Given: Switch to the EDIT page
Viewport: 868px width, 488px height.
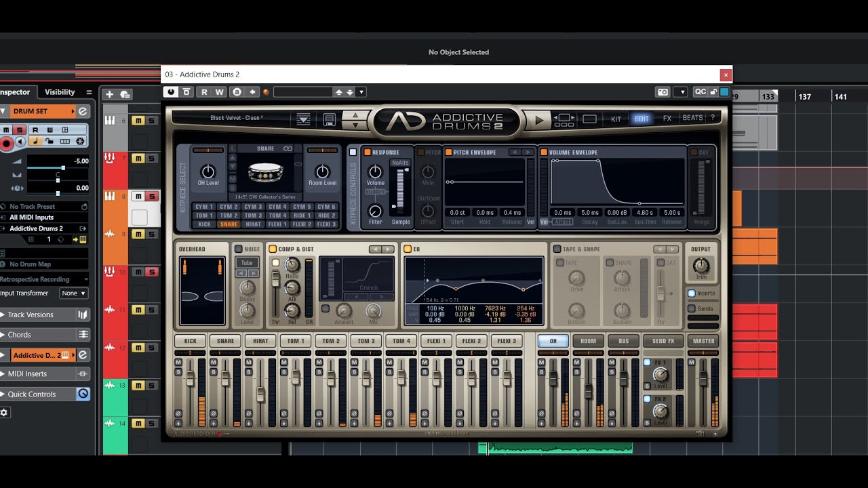Looking at the screenshot, I should click(642, 119).
